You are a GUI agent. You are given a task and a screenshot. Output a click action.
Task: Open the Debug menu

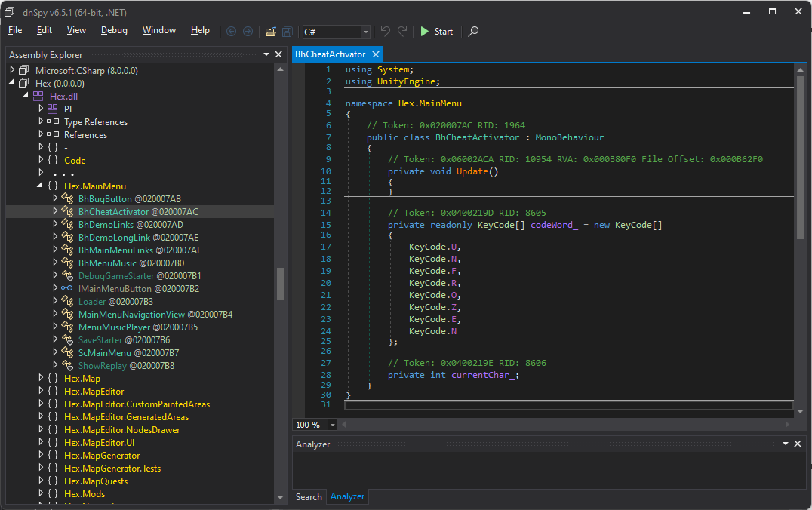point(114,30)
